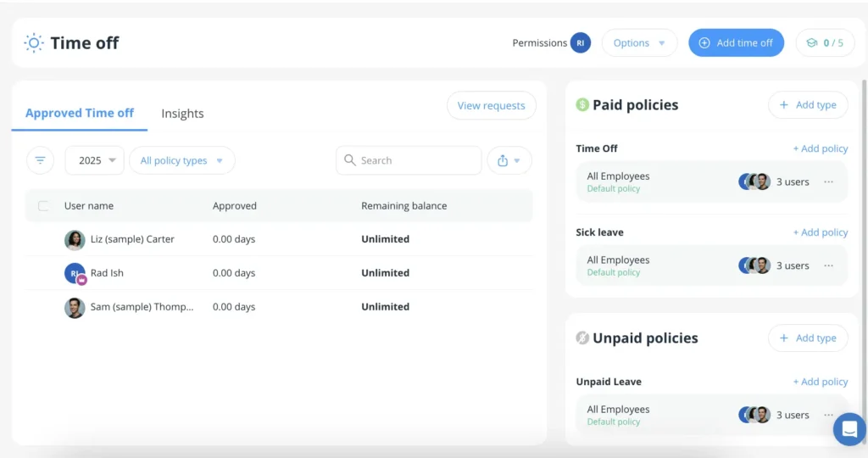This screenshot has width=868, height=458.
Task: Open three-dot menu for Time Off policy
Action: [x=828, y=182]
